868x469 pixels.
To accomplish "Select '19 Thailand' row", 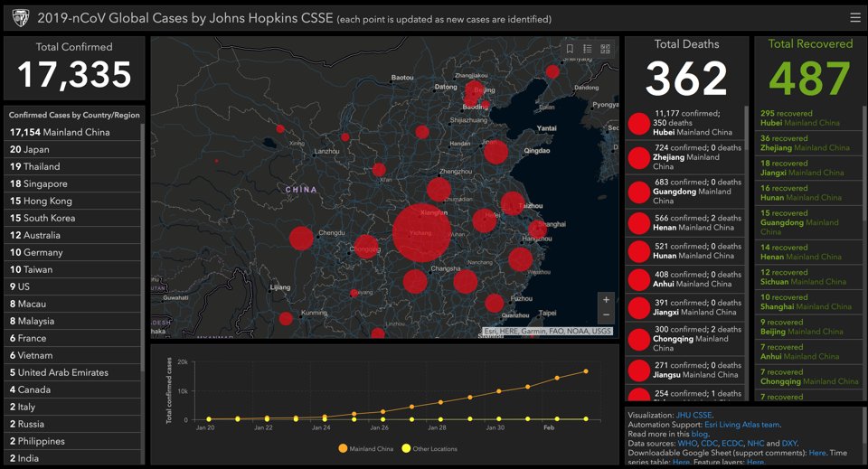I will click(72, 166).
